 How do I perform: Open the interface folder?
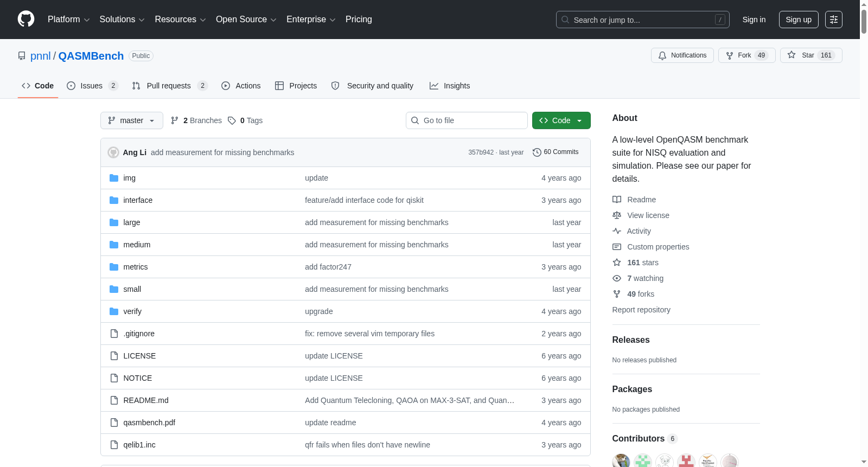(138, 200)
